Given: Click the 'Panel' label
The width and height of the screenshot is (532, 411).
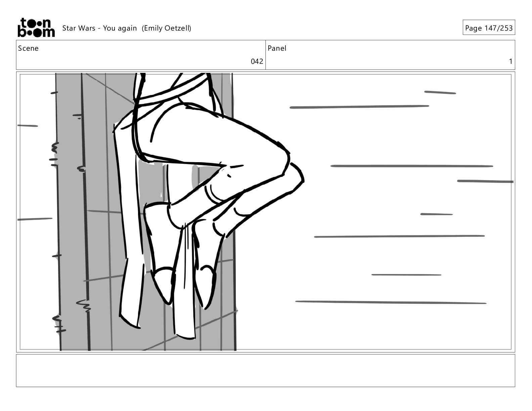Looking at the screenshot, I should (x=277, y=48).
